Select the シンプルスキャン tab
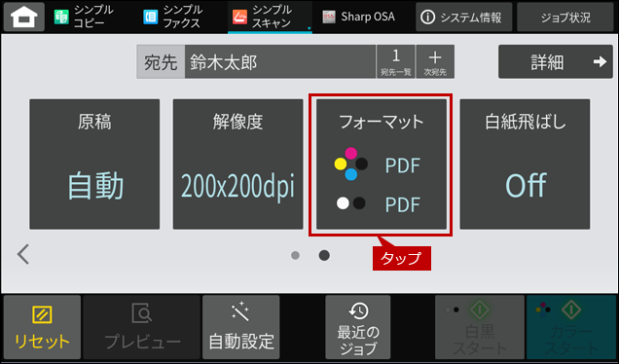This screenshot has width=619, height=364. pyautogui.click(x=270, y=17)
